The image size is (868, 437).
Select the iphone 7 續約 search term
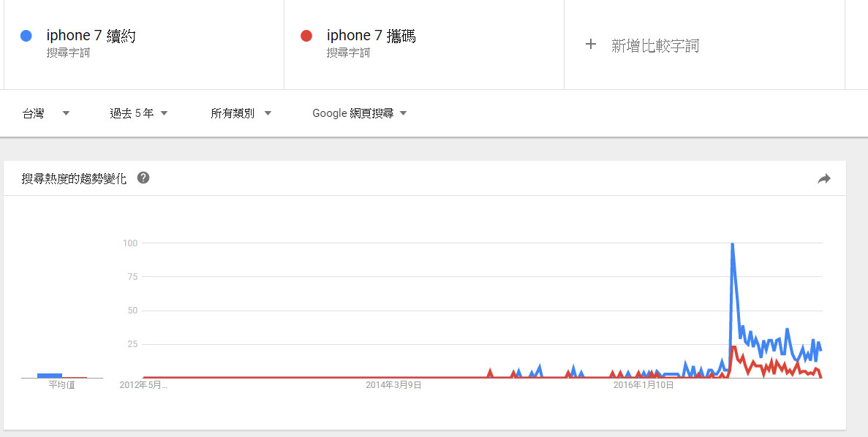[91, 35]
